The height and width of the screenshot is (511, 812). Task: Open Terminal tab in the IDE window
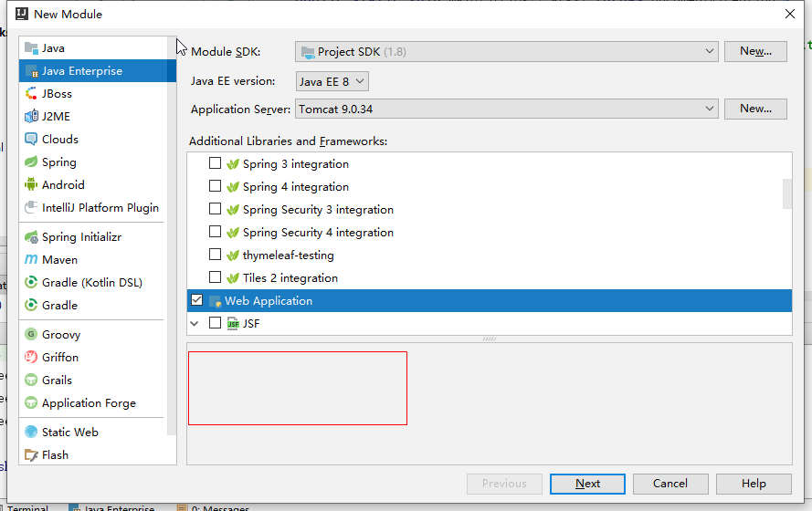[x=26, y=507]
